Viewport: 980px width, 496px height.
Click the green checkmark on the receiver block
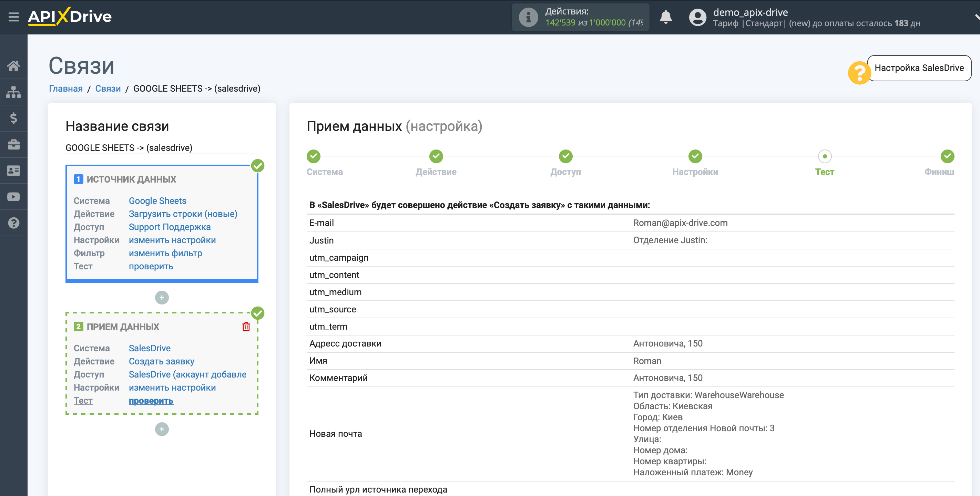pyautogui.click(x=257, y=313)
